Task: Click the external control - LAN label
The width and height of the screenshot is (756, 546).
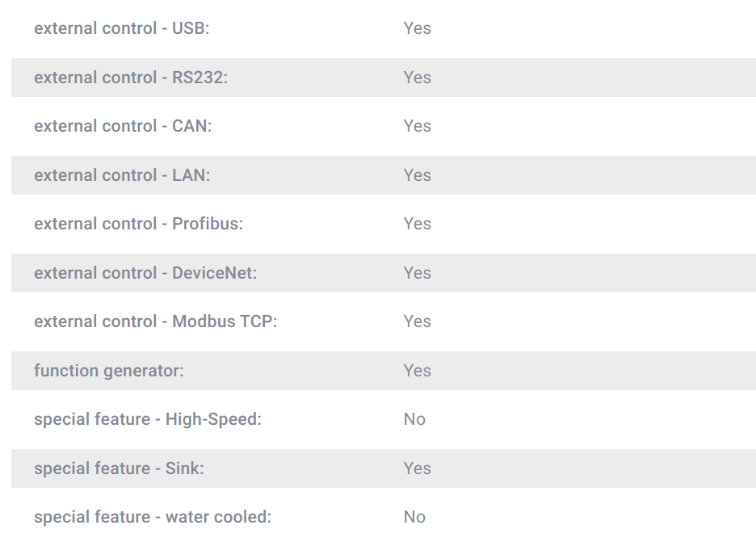Action: point(122,175)
